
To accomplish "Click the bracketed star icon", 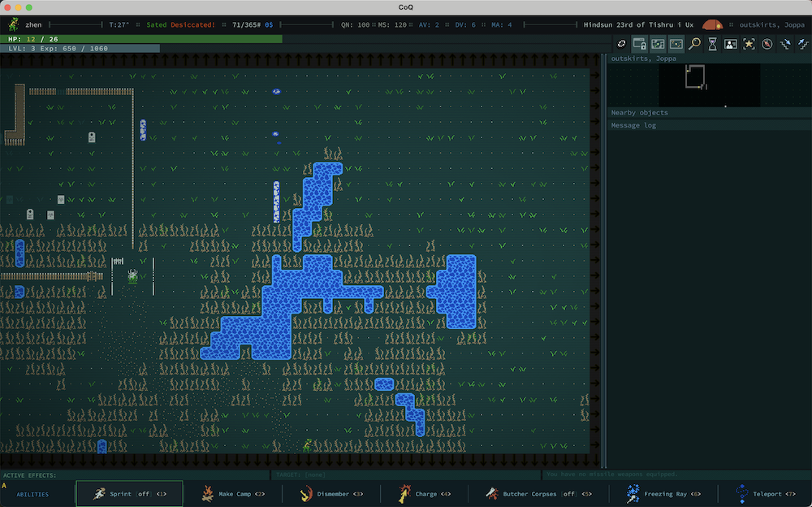I will click(x=749, y=44).
